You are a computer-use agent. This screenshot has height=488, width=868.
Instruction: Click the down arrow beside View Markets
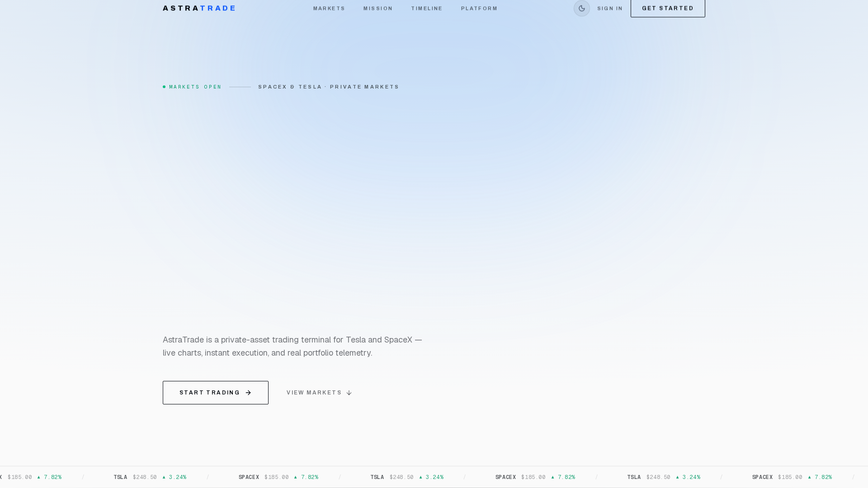[x=349, y=393]
